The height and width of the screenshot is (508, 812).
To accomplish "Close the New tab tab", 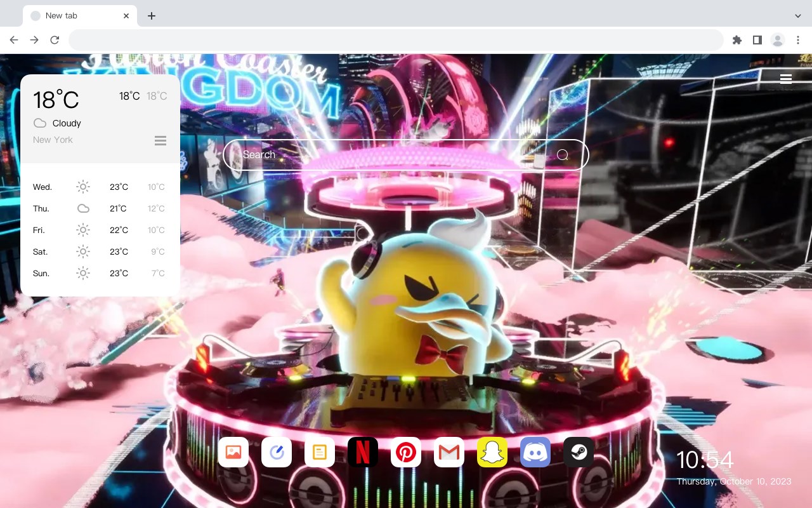I will 126,16.
